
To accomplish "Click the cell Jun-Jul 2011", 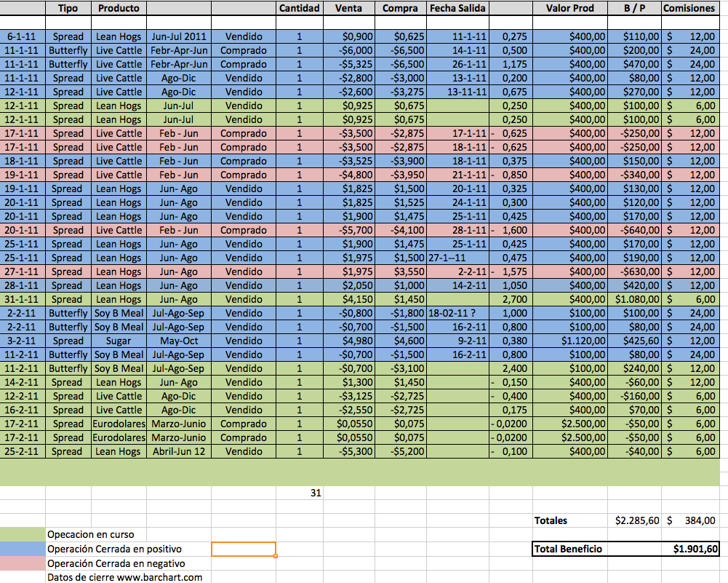I will pos(179,36).
